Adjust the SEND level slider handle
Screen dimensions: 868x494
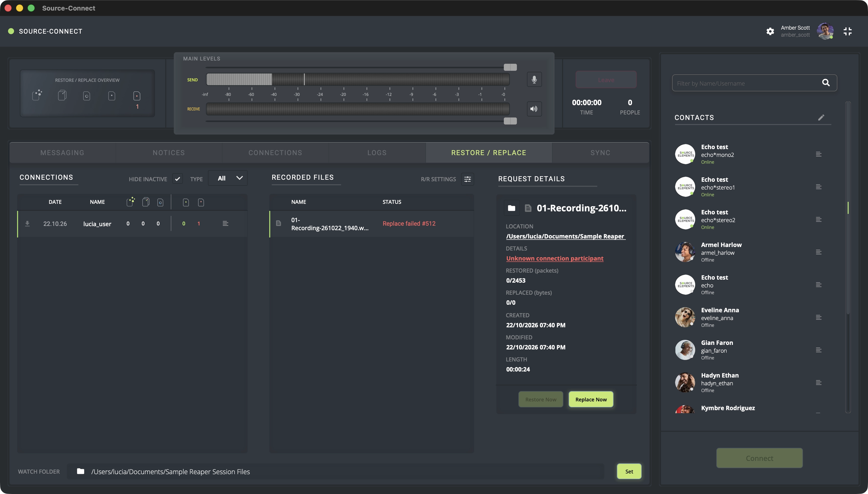(x=510, y=67)
